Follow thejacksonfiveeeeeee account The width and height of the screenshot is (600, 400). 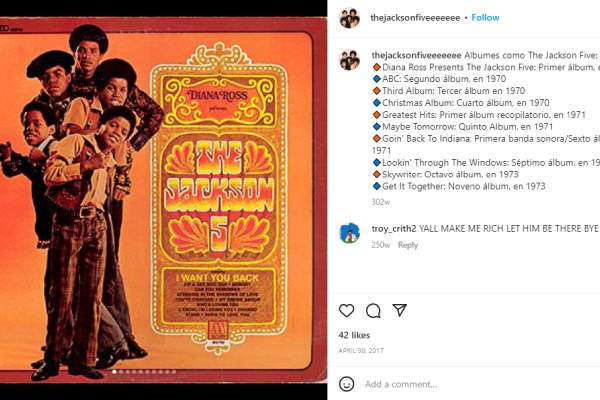[485, 18]
